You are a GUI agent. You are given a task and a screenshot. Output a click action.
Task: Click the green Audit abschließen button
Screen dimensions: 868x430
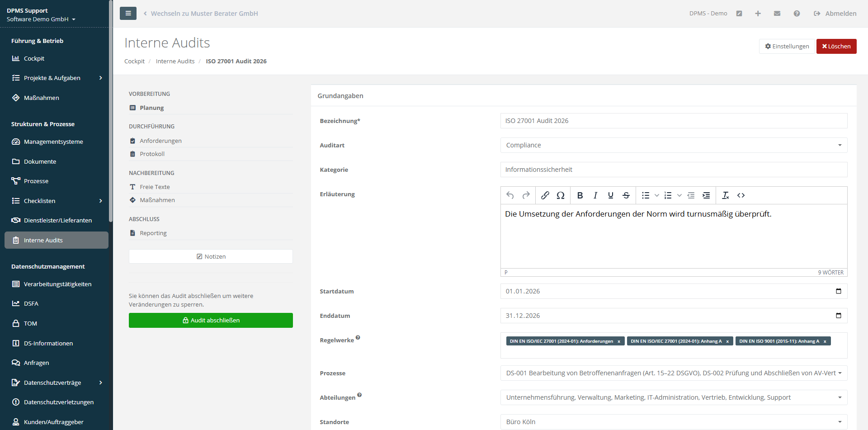coord(211,320)
